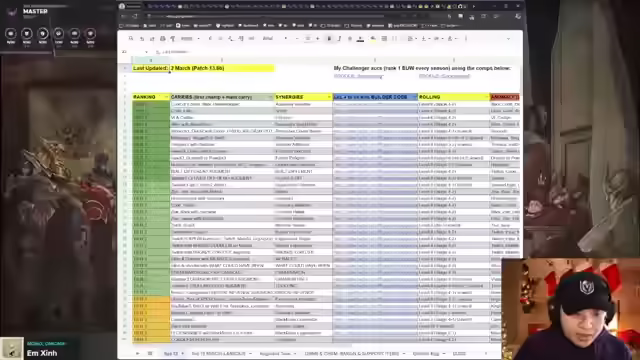Go back in the browser
The width and height of the screenshot is (640, 360).
[124, 16]
